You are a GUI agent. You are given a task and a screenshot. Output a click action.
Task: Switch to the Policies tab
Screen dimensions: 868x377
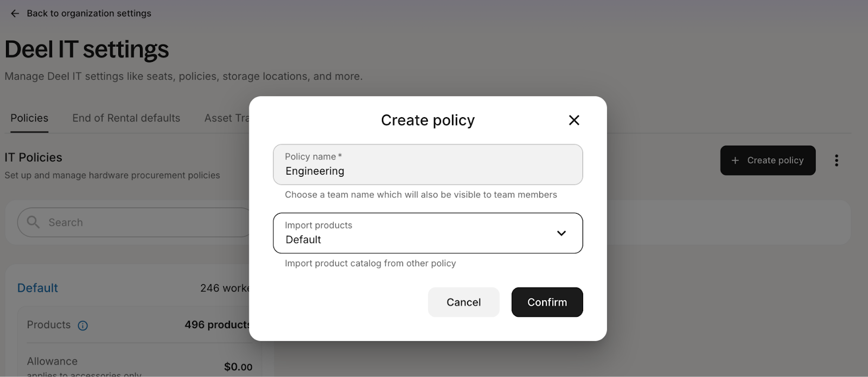tap(29, 118)
